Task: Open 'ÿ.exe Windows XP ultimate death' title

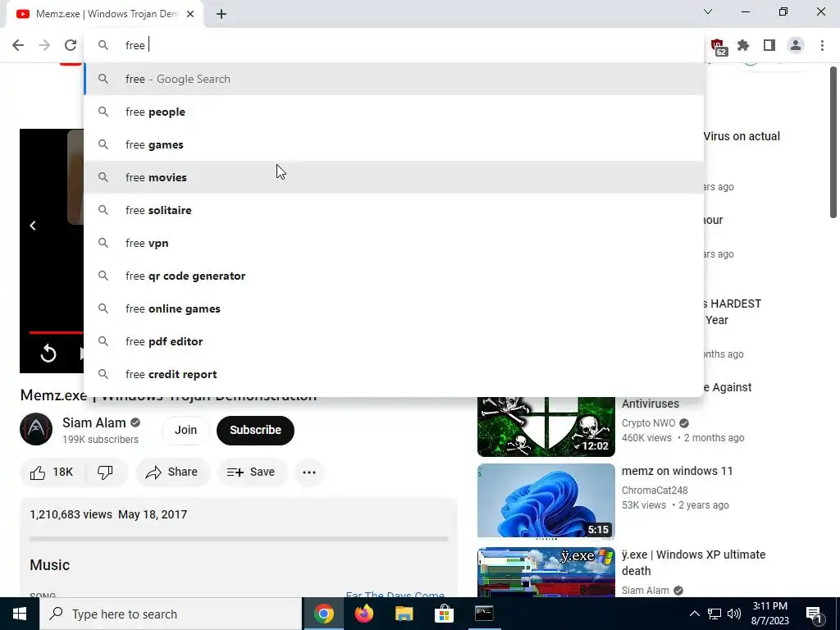Action: click(693, 563)
